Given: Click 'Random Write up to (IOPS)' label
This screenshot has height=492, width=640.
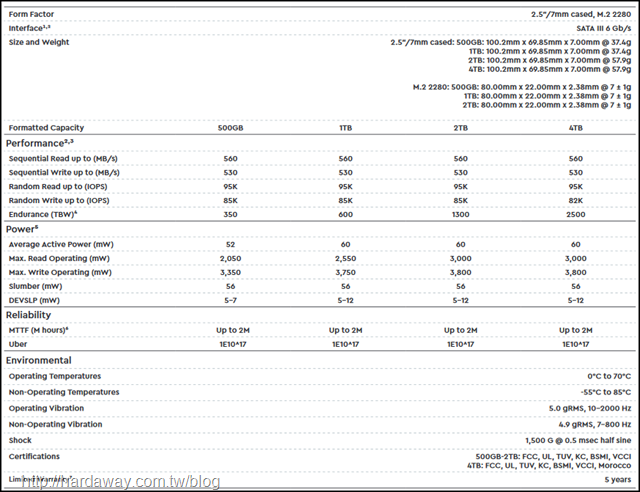Looking at the screenshot, I should click(x=59, y=200).
